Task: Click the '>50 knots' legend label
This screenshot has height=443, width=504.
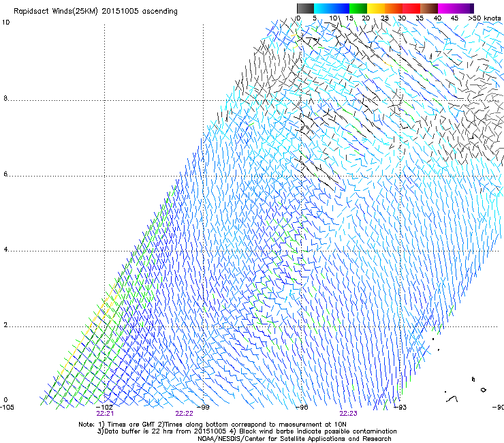Action: click(x=484, y=18)
